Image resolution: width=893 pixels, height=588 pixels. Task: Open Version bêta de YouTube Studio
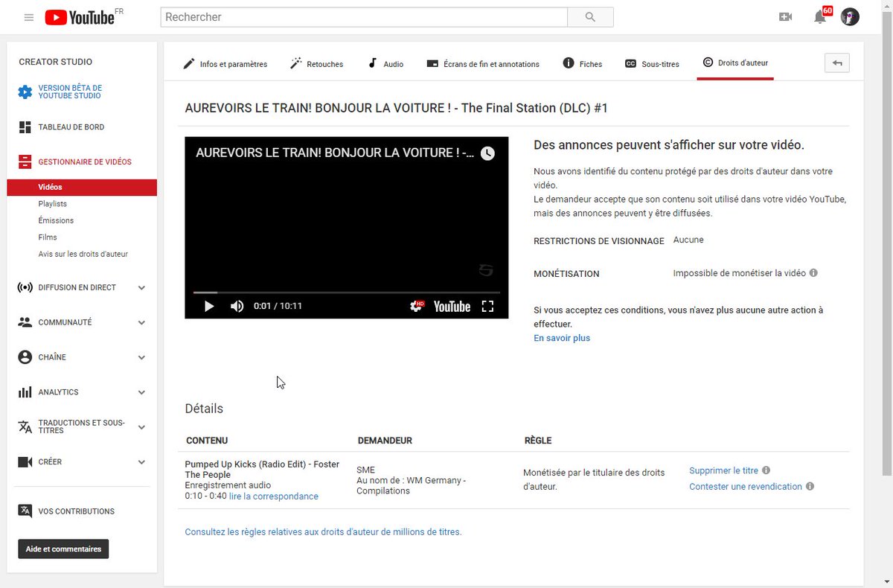coord(70,92)
